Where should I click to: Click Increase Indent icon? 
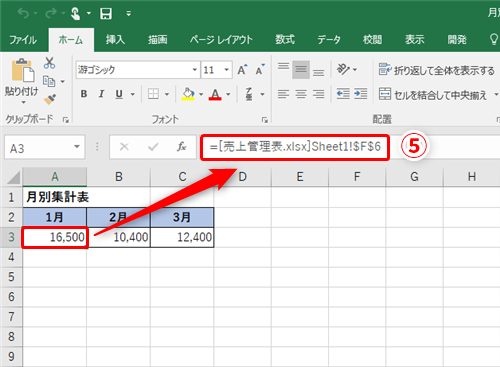360,94
